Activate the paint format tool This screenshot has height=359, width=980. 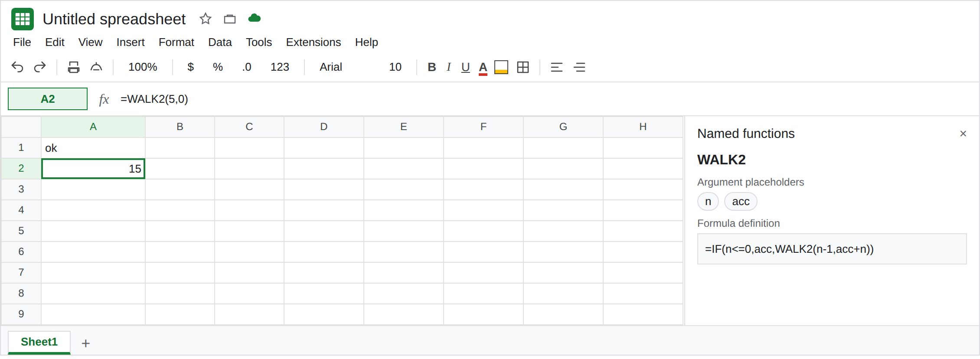coord(96,67)
